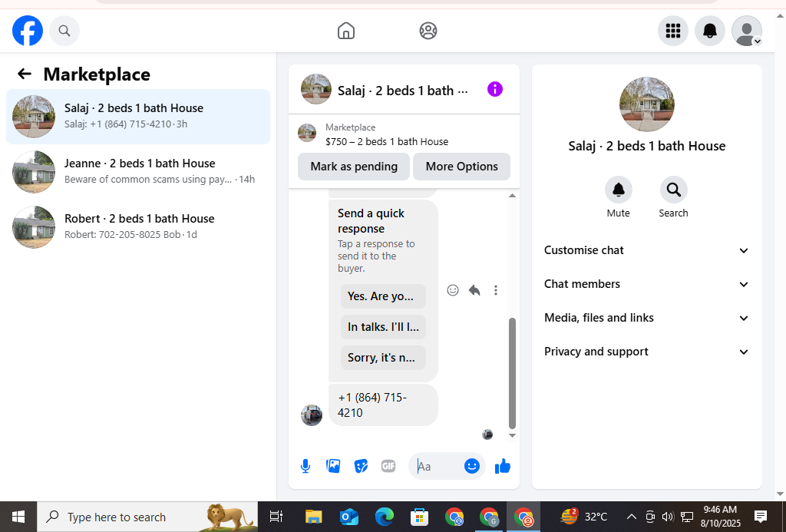Viewport: 786px width, 532px height.
Task: Click the purple conversation information icon
Action: point(495,90)
